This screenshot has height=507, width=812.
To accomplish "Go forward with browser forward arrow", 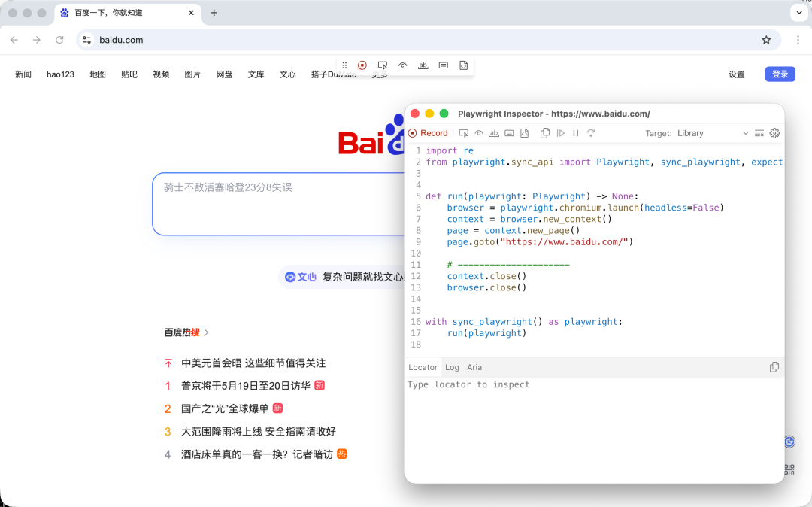I will pyautogui.click(x=36, y=40).
